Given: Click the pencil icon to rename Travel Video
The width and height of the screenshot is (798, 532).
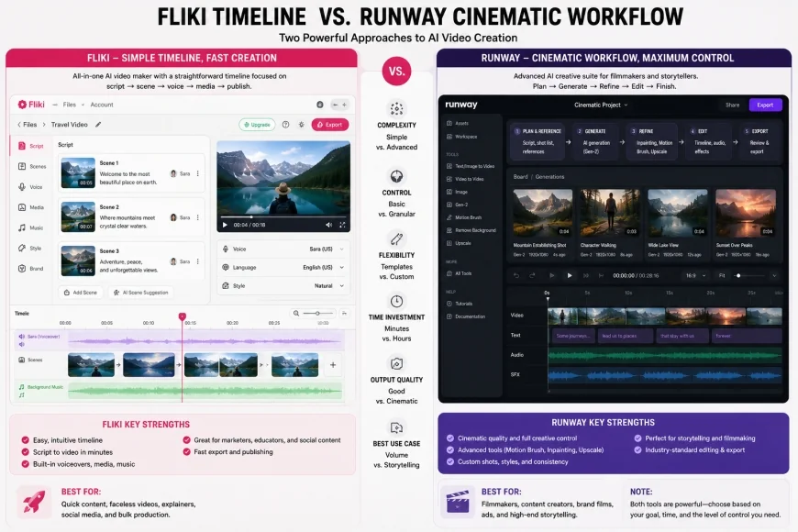Looking at the screenshot, I should click(98, 124).
